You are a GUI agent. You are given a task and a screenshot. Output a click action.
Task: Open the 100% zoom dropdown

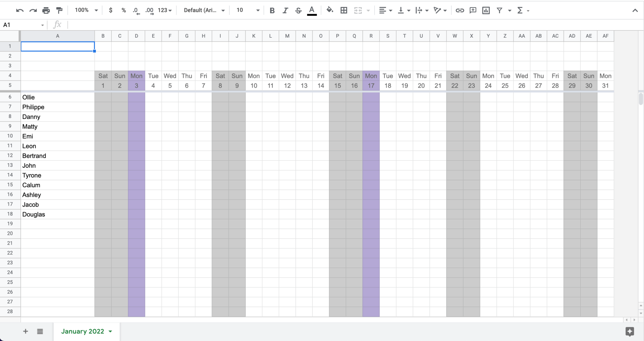click(x=86, y=10)
